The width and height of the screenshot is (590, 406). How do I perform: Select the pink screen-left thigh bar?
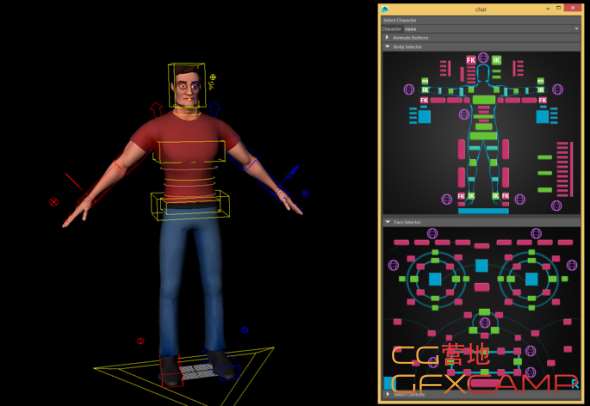pyautogui.click(x=461, y=149)
